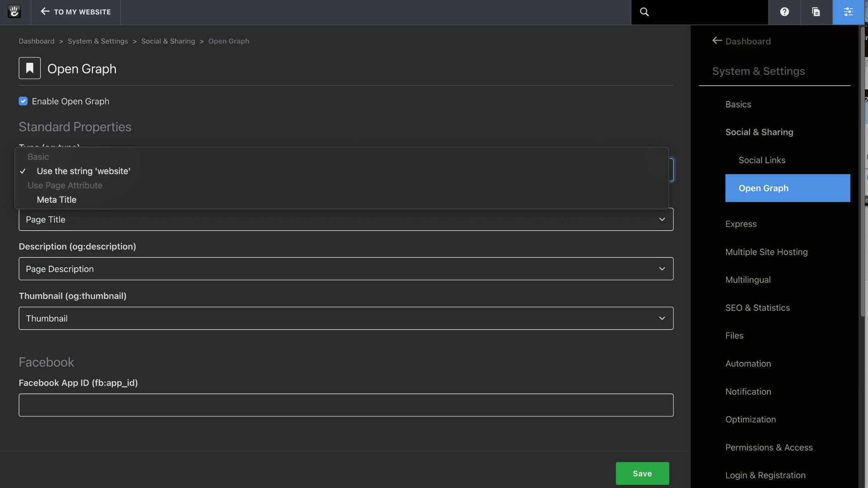The height and width of the screenshot is (488, 868).
Task: Click the Open Graph bookmark icon
Action: pyautogui.click(x=30, y=68)
